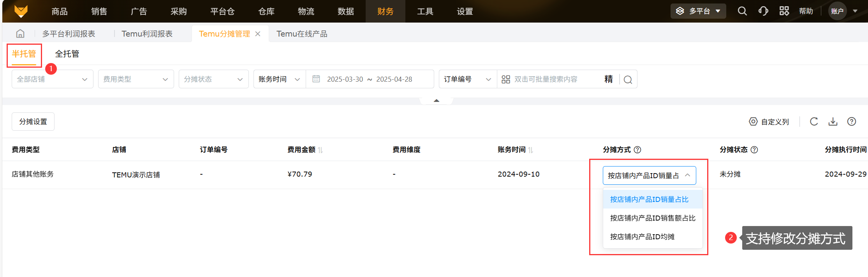The width and height of the screenshot is (868, 277).
Task: Open the 工具 menu
Action: pyautogui.click(x=425, y=11)
